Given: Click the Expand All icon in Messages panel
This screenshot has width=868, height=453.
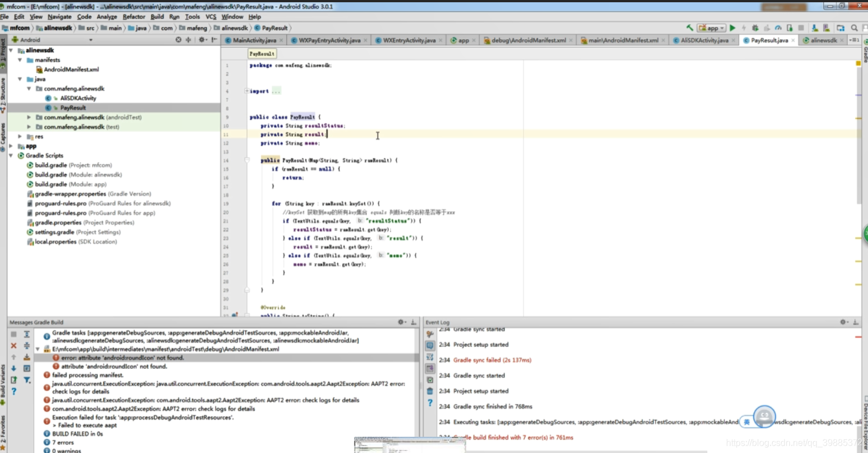Looking at the screenshot, I should (26, 334).
